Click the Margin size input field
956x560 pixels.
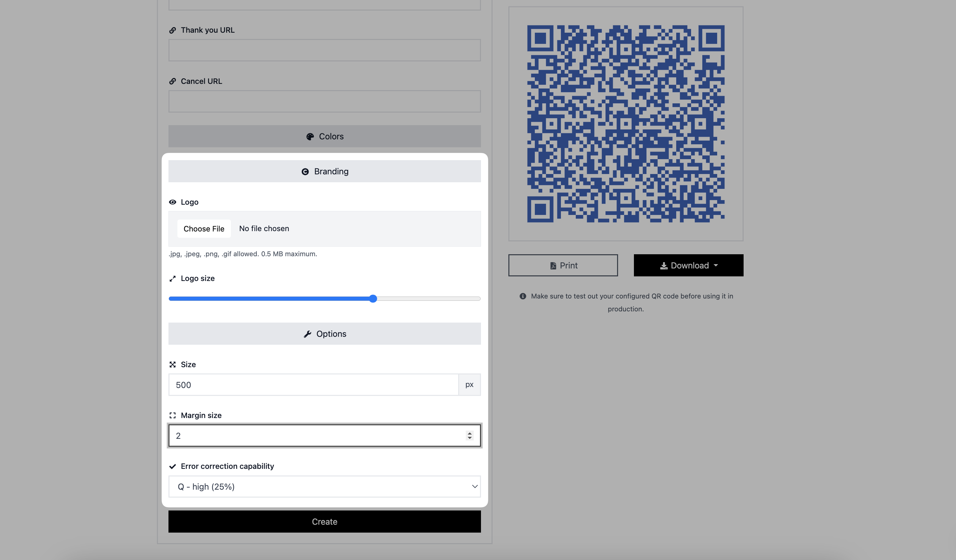pos(325,435)
